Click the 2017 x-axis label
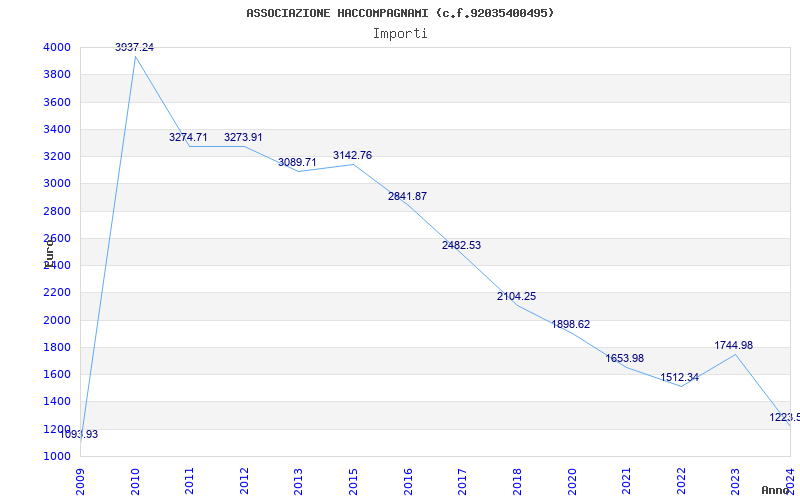This screenshot has height=500, width=800. click(462, 482)
